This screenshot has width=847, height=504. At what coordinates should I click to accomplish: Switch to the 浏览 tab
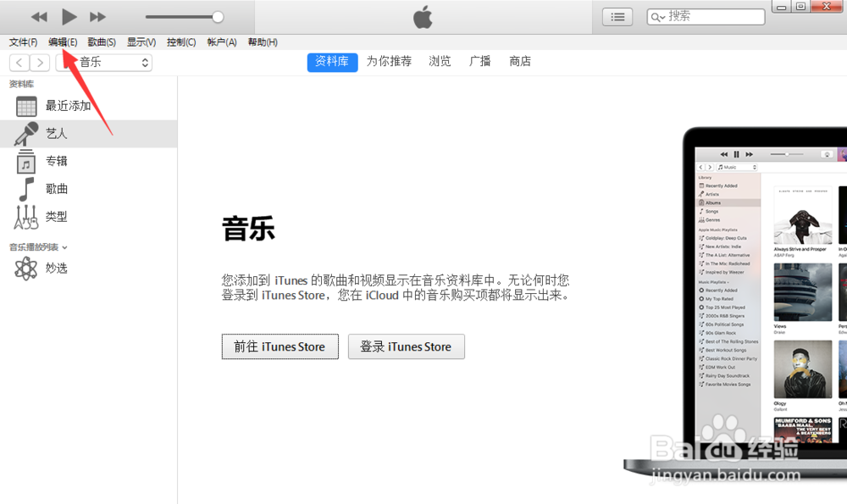click(440, 62)
